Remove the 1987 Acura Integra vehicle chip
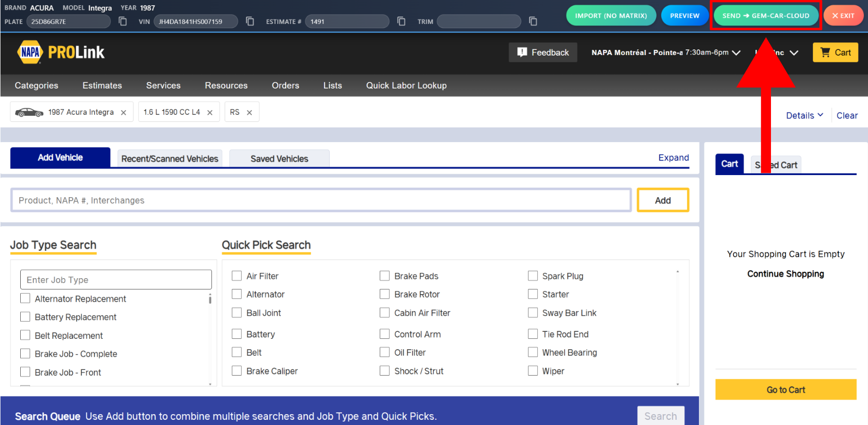 coord(123,112)
